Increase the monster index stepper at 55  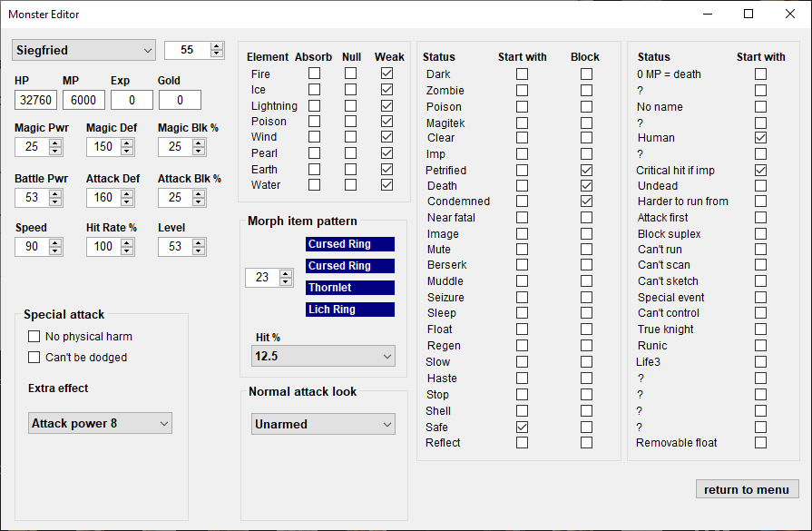[x=217, y=46]
